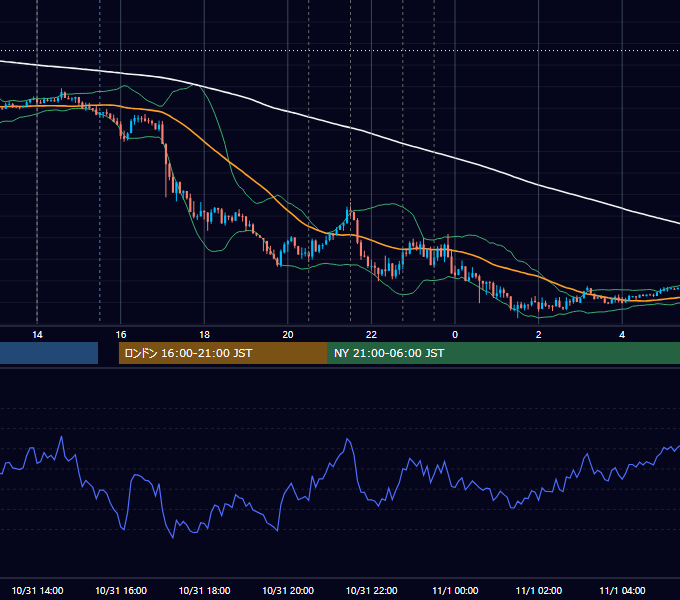The height and width of the screenshot is (600, 680).
Task: Click the 11/1 04:00 lower axis label
Action: 622,590
